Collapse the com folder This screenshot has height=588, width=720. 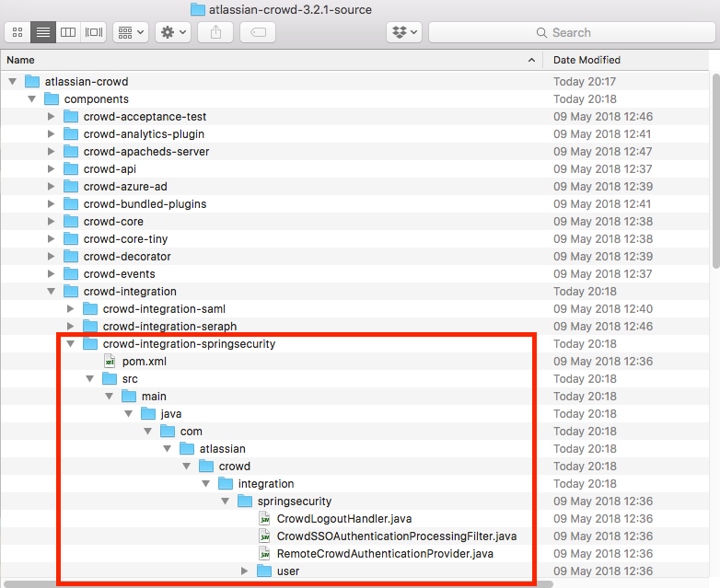pyautogui.click(x=148, y=432)
